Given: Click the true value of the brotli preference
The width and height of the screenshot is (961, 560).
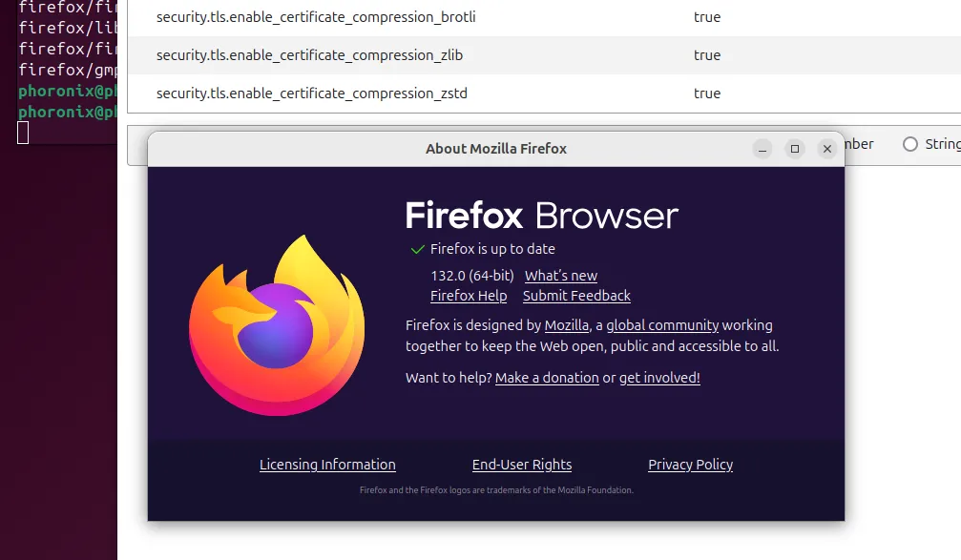Looking at the screenshot, I should 706,17.
